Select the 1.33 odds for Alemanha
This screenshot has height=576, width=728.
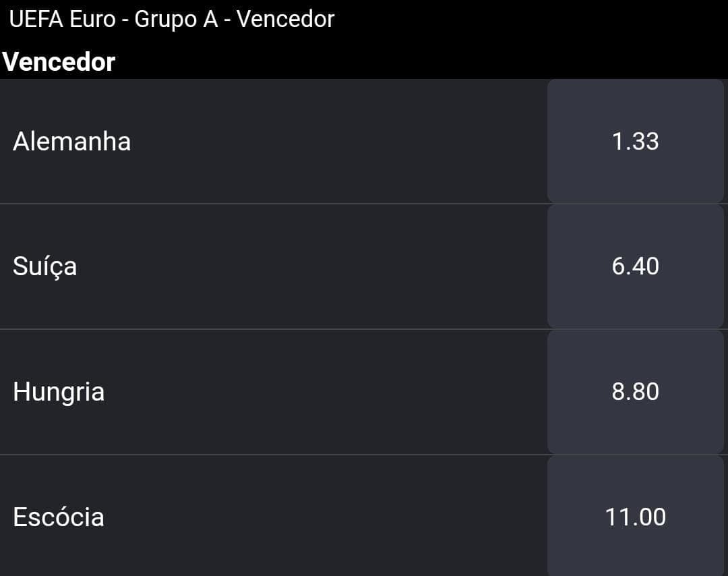[x=635, y=141]
